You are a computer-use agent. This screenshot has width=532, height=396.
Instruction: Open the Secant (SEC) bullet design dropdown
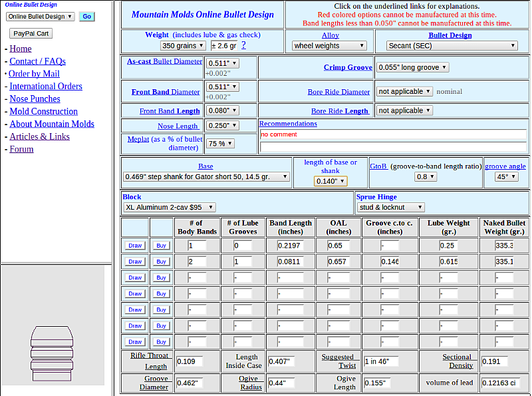452,46
